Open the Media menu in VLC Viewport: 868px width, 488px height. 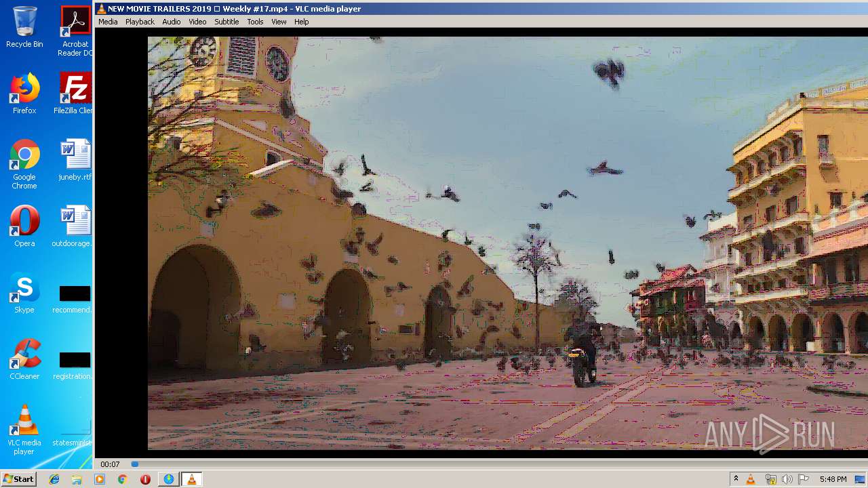[x=108, y=22]
